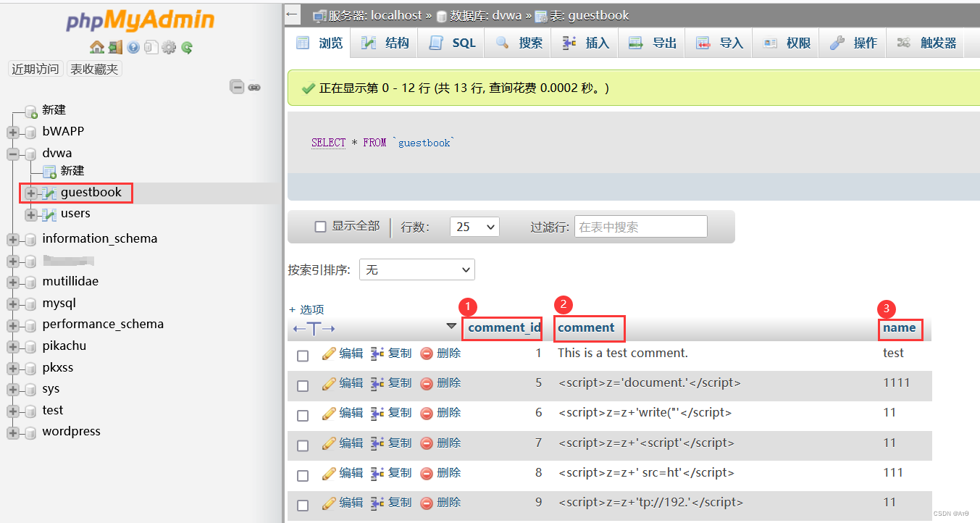
Task: Tick checkbox for comment_id 7 row
Action: coord(303,445)
